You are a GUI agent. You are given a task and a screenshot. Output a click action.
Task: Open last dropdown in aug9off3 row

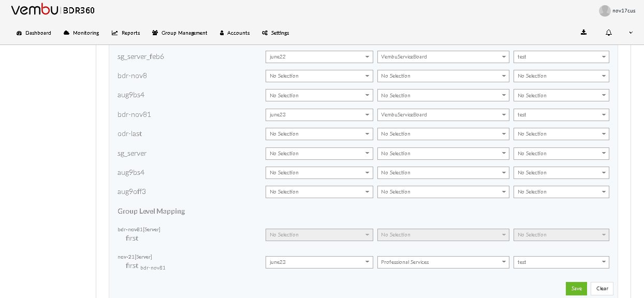[x=561, y=192]
